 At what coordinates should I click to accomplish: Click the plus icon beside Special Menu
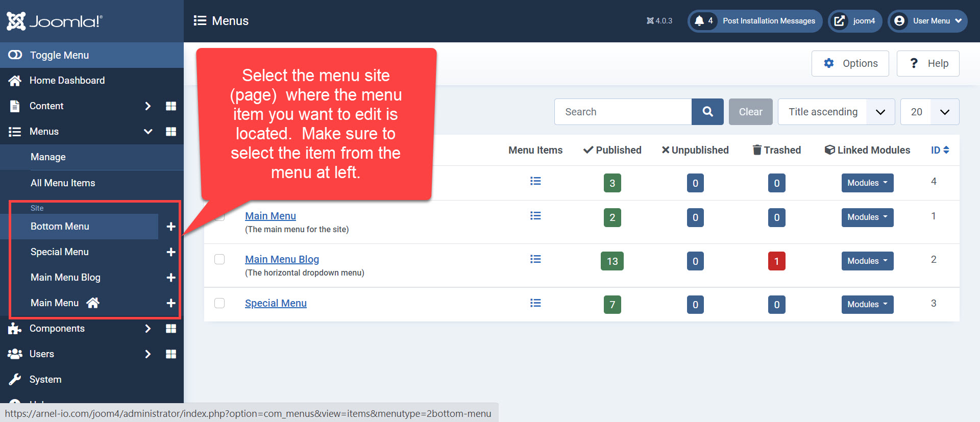pyautogui.click(x=171, y=252)
